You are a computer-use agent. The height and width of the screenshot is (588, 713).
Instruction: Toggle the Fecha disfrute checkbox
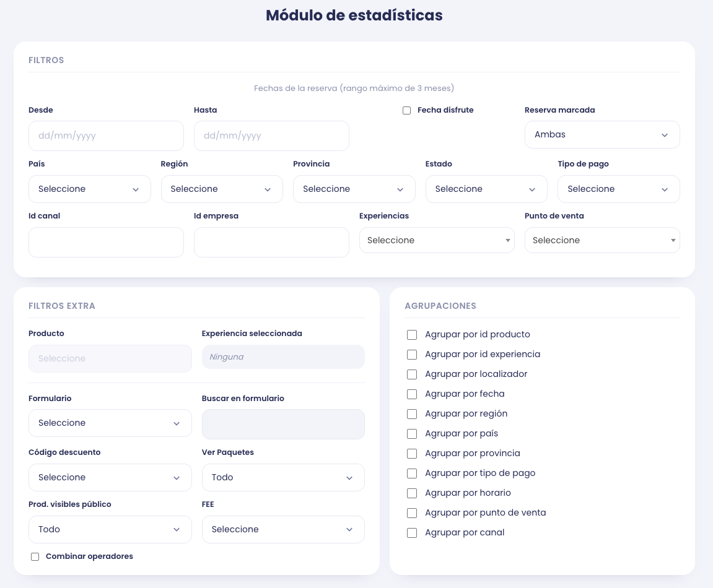click(x=406, y=110)
